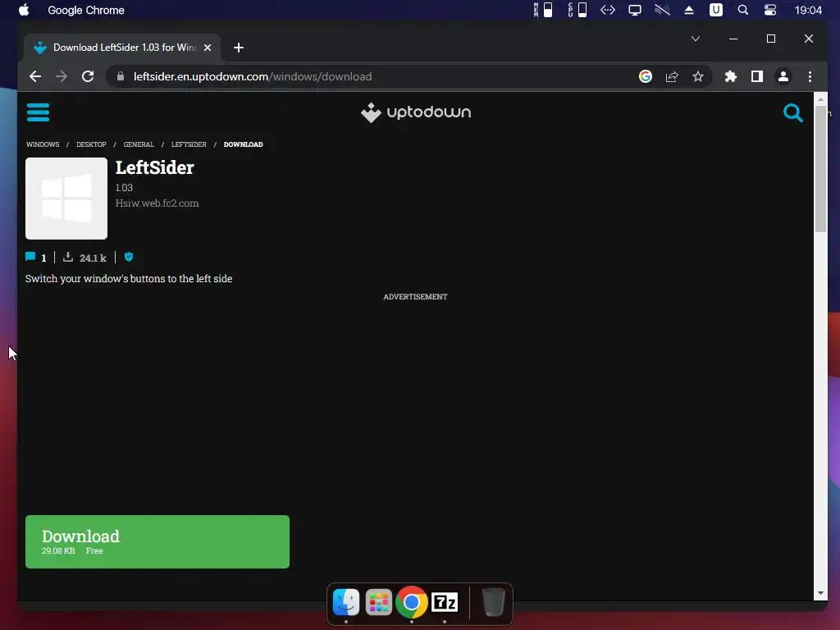Open Finder from the dock
840x630 pixels.
click(x=346, y=602)
